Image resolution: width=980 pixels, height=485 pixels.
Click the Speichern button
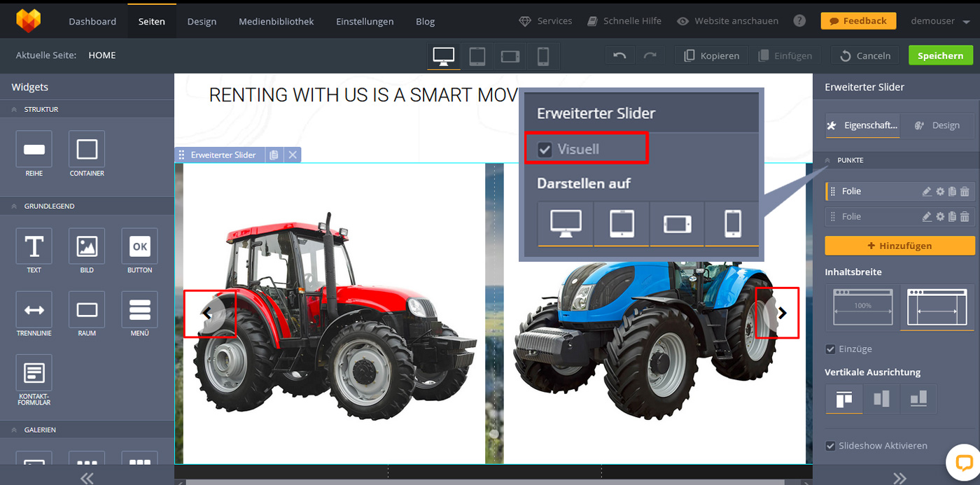[x=940, y=55]
